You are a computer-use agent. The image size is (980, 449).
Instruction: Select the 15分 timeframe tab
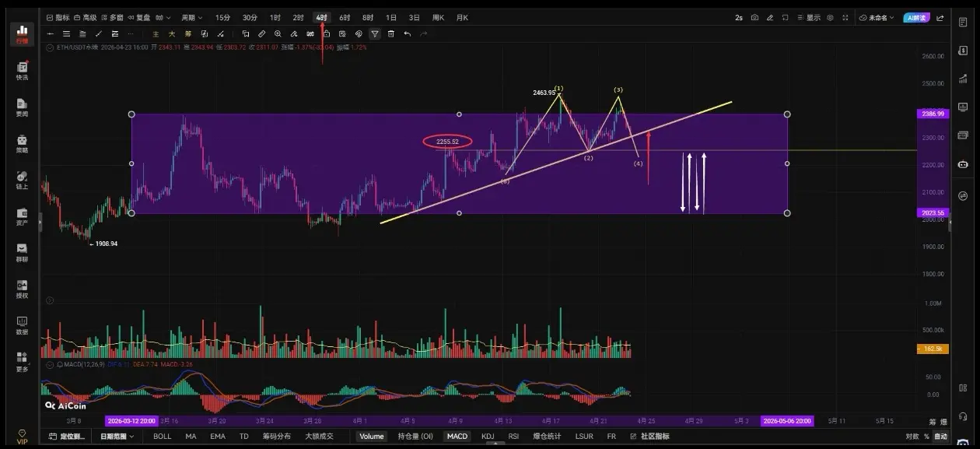[222, 17]
